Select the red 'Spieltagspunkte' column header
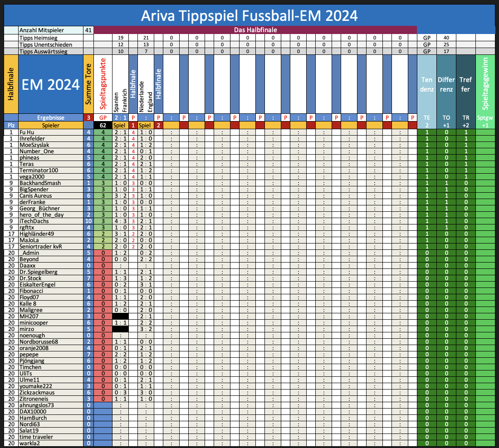The width and height of the screenshot is (499, 448). [x=103, y=84]
